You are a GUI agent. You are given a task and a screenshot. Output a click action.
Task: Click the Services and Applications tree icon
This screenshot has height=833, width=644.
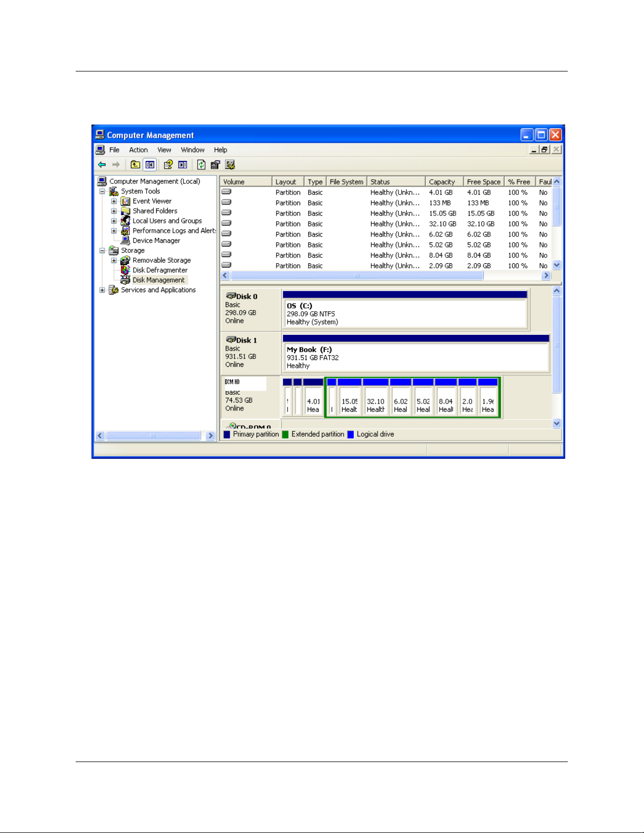pos(114,290)
